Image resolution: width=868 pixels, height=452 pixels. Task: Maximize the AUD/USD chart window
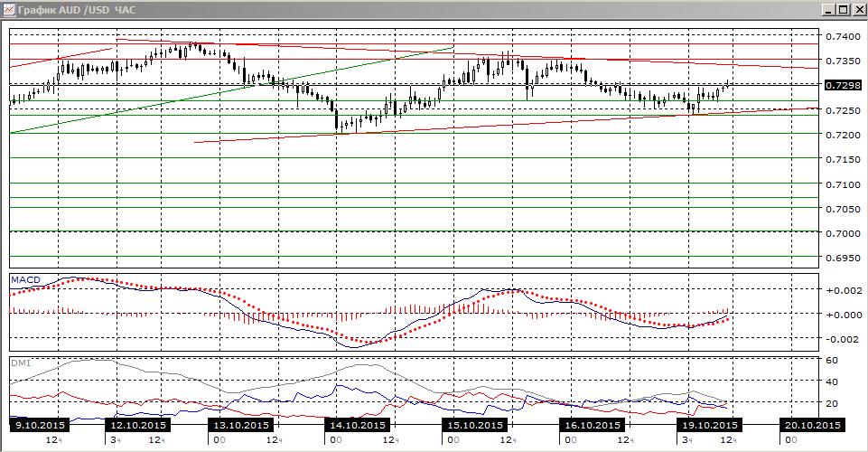pos(843,9)
